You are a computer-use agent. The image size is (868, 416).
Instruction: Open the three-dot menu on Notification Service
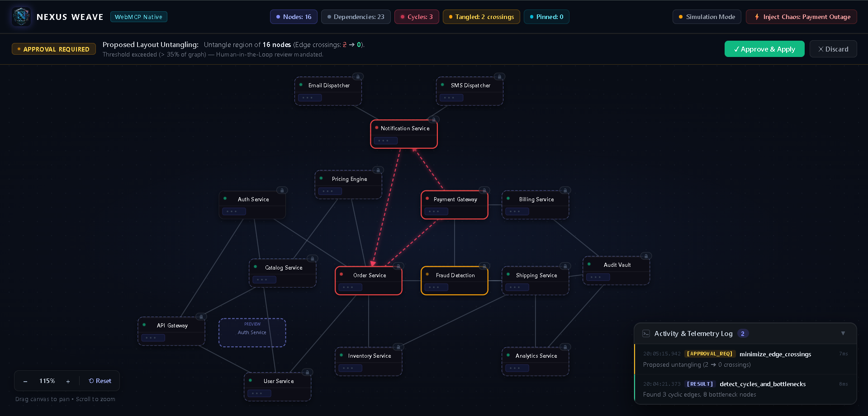(x=385, y=141)
